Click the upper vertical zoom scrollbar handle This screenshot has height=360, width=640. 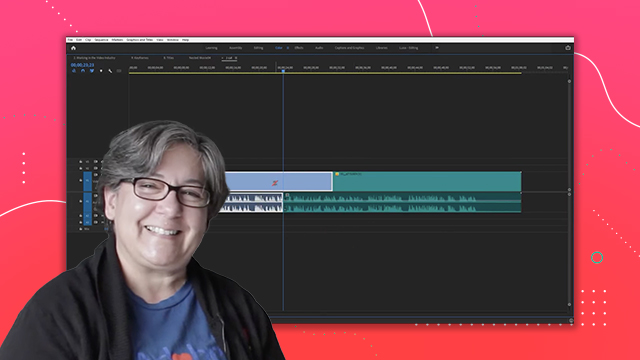[569, 81]
